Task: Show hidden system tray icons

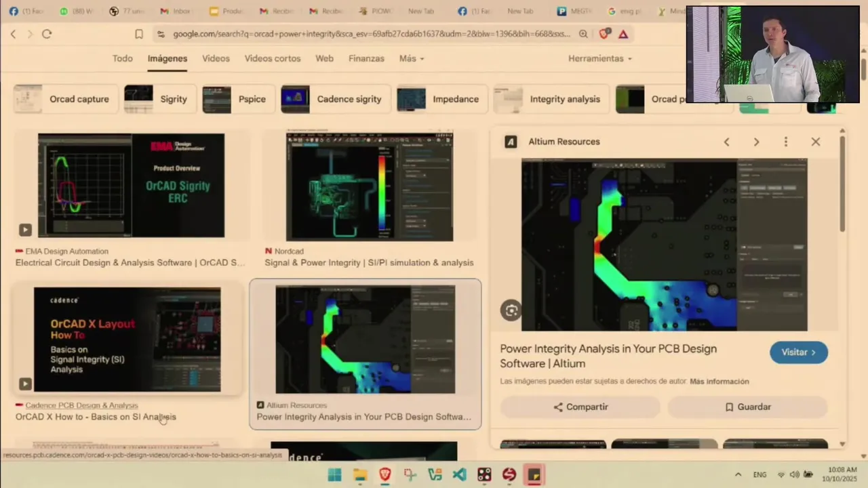Action: point(738,474)
